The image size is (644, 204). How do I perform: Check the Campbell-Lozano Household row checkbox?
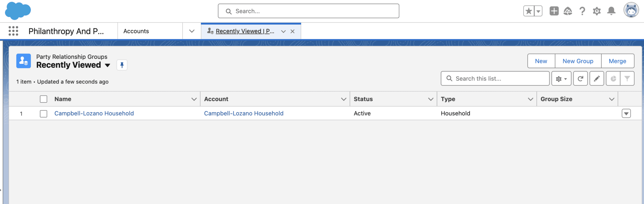tap(44, 114)
